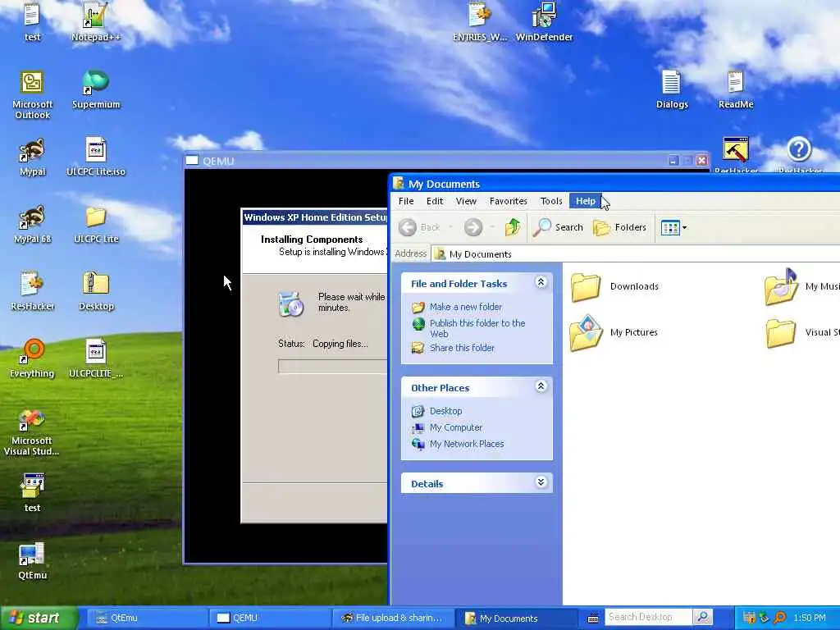Select ULCPC Lite.iso file on desktop
Viewport: 840px width, 630px height.
click(96, 157)
